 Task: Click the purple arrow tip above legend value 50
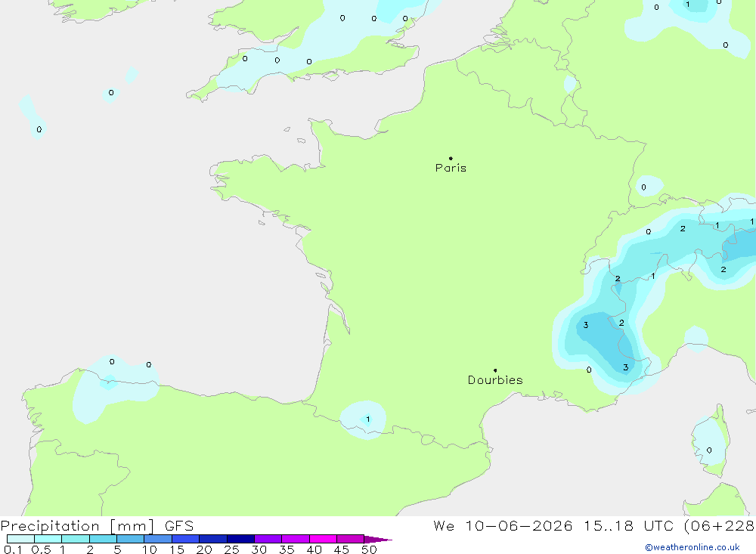pos(378,540)
